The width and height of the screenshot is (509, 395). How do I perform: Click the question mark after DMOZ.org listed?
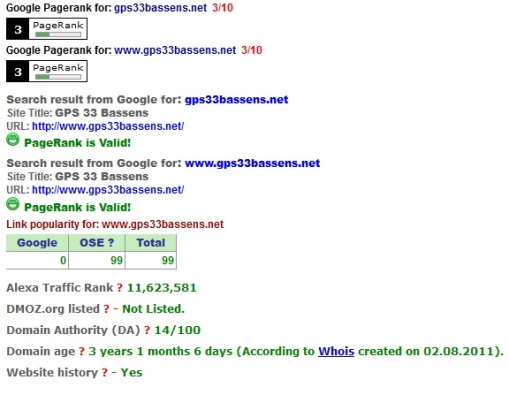click(106, 309)
